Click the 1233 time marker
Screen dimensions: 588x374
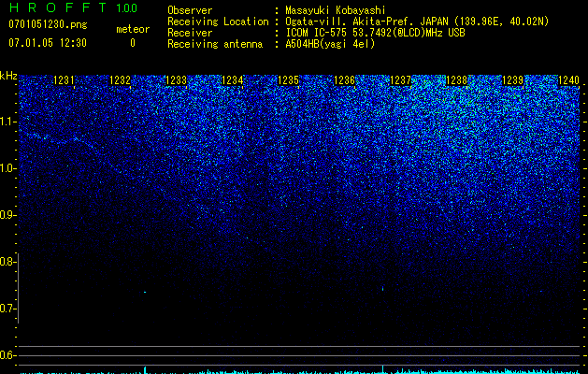click(176, 79)
